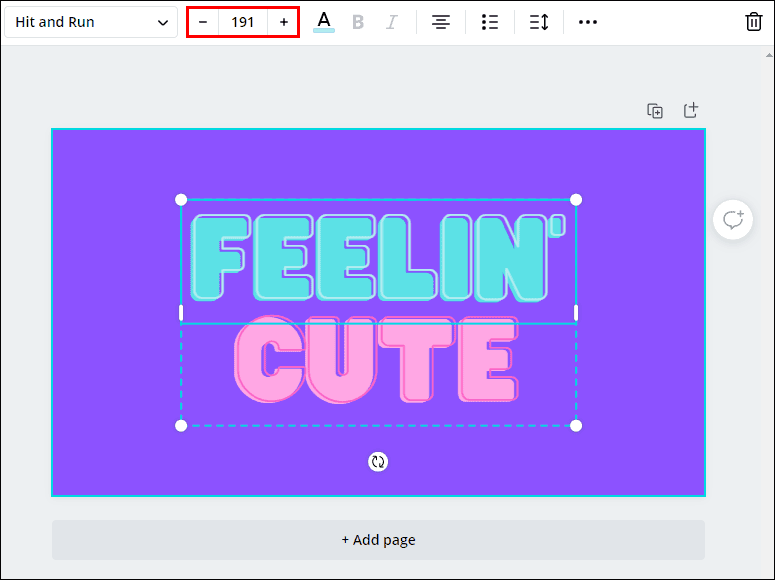
Task: Click bottom-left handle of group selection
Action: point(181,426)
